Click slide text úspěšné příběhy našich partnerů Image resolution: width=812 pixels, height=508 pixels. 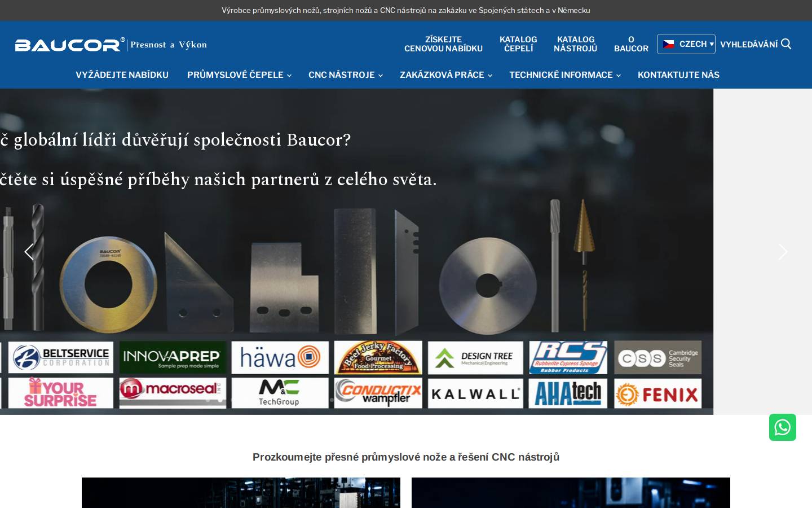tap(218, 179)
